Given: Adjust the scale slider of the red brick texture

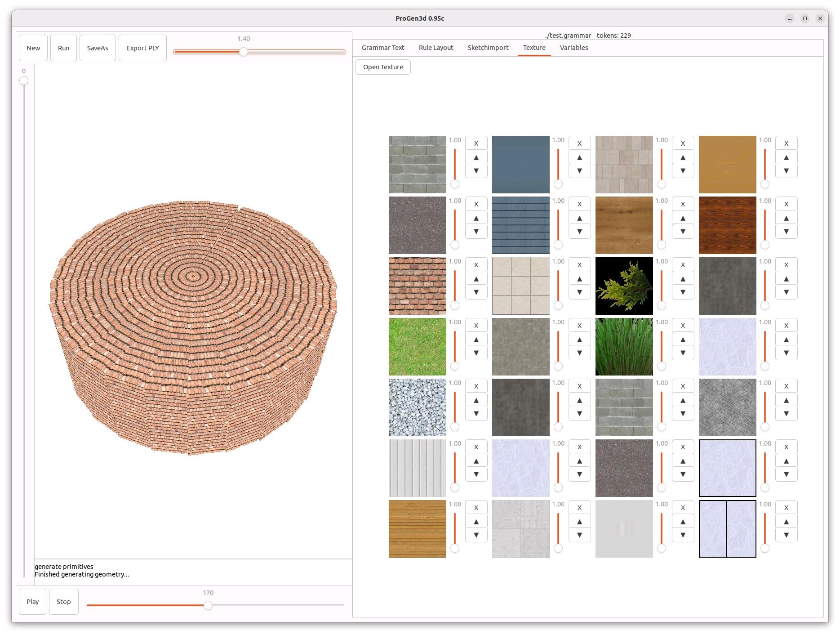Looking at the screenshot, I should (455, 288).
